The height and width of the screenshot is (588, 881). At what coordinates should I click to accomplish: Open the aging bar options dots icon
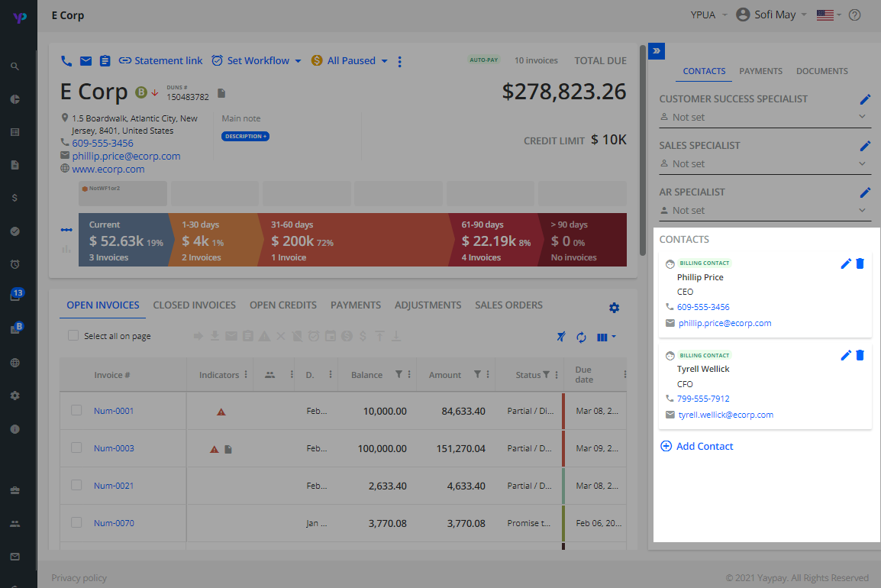click(66, 229)
